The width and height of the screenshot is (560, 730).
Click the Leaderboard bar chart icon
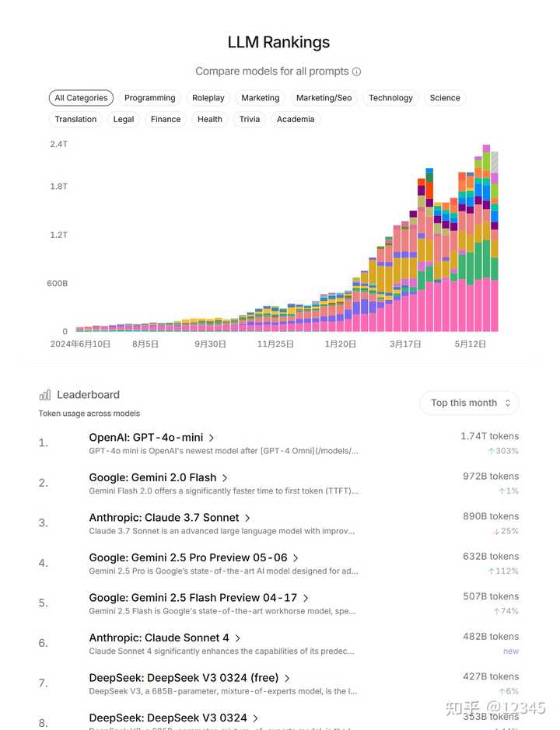(45, 395)
